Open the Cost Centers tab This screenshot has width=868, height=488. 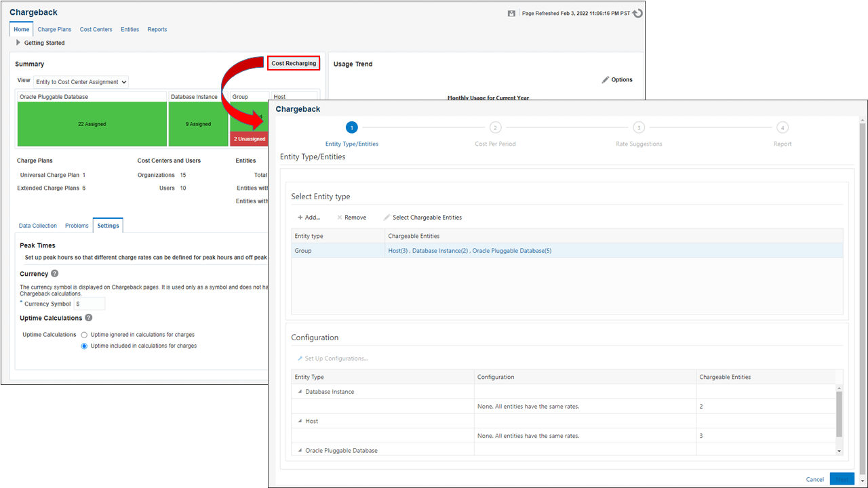coord(96,29)
